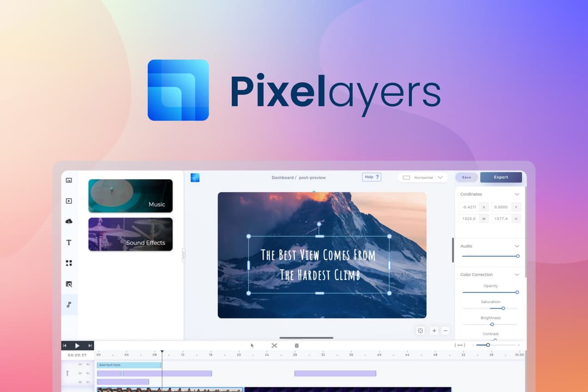This screenshot has width=588, height=392.
Task: Zoom out the canvas with minus
Action: click(x=445, y=331)
